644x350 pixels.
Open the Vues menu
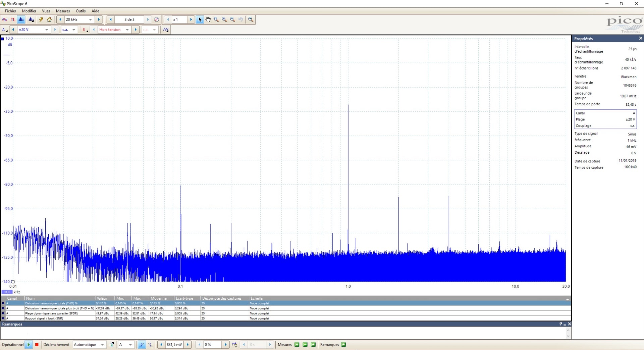pyautogui.click(x=46, y=11)
